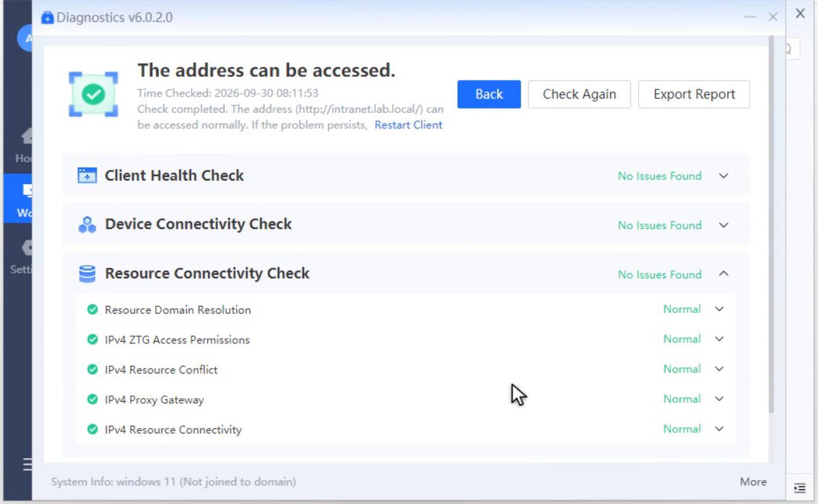Click the Diagnostics app logo in title bar

pos(47,18)
